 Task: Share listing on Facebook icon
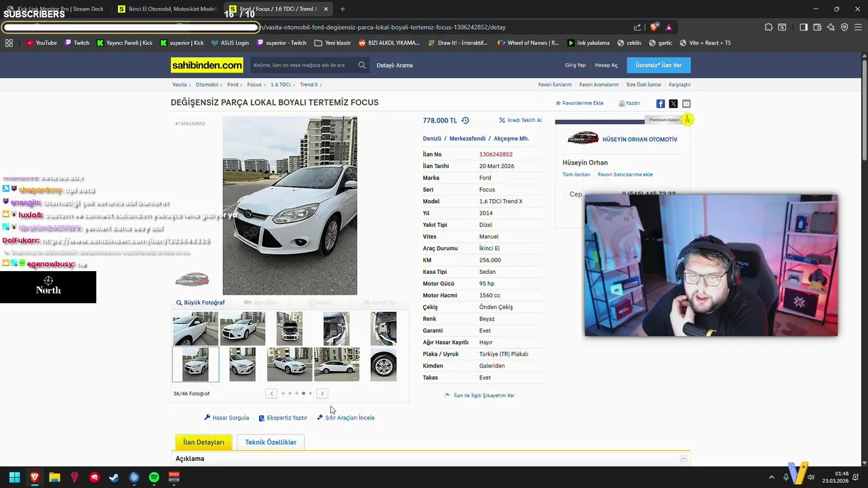[660, 104]
